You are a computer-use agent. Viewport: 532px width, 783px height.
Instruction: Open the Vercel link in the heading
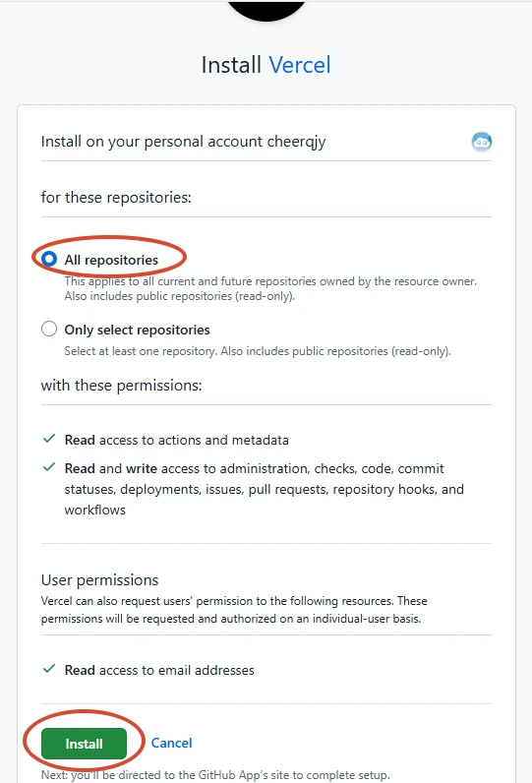(300, 65)
